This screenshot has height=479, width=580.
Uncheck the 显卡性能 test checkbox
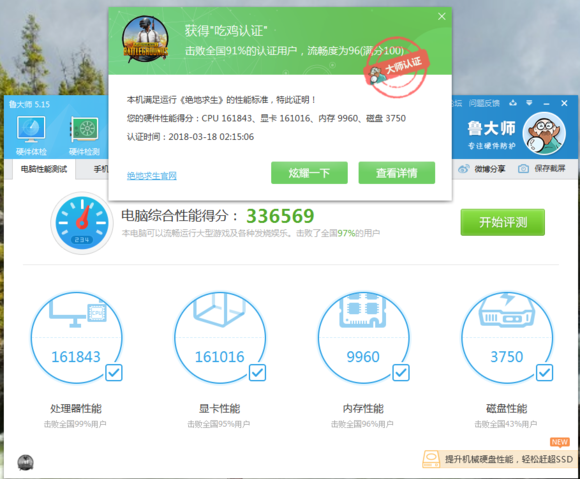pos(257,372)
